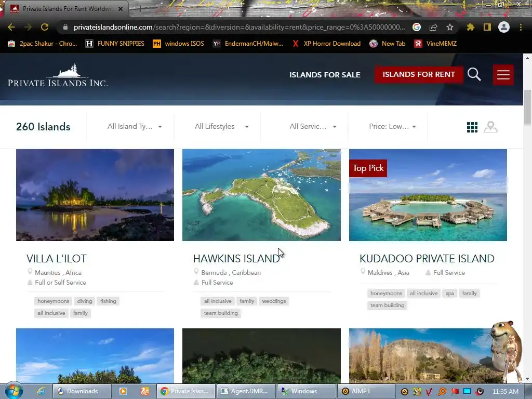Switch to grid view icon

tap(472, 127)
